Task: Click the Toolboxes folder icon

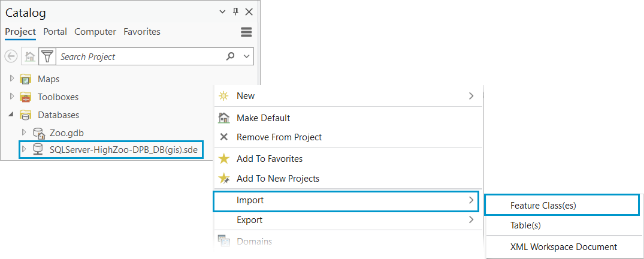Action: pos(26,97)
